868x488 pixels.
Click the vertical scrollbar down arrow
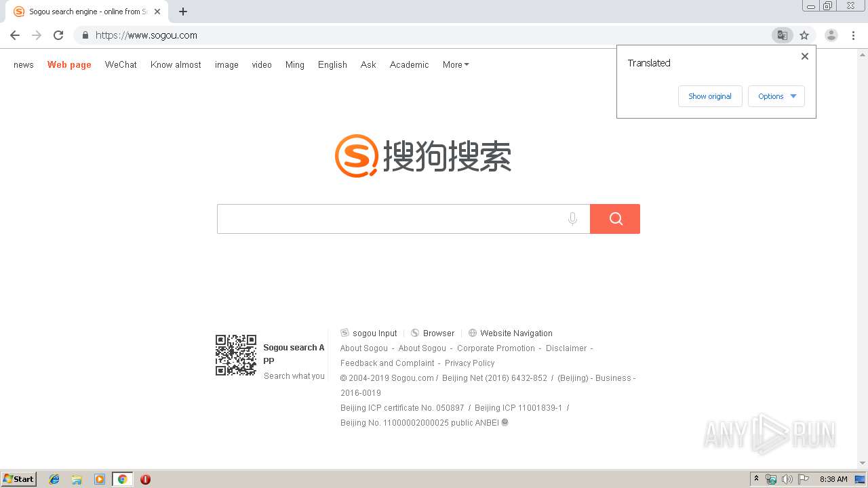point(863,464)
